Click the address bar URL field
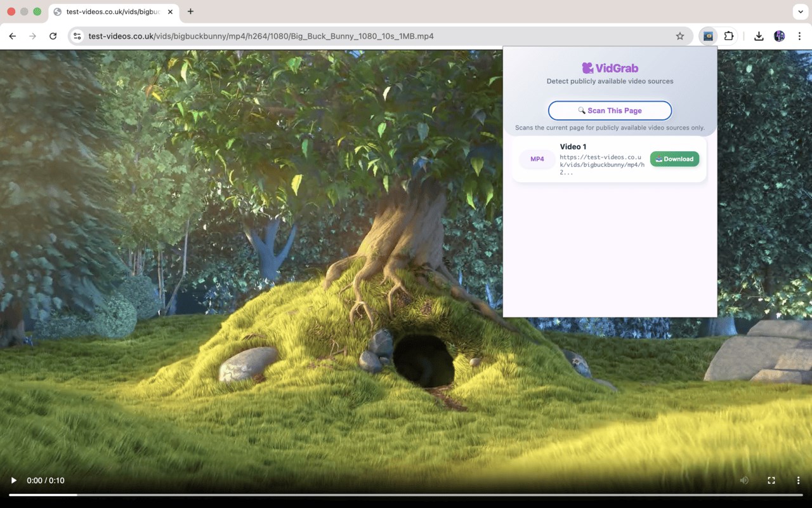 (381, 36)
